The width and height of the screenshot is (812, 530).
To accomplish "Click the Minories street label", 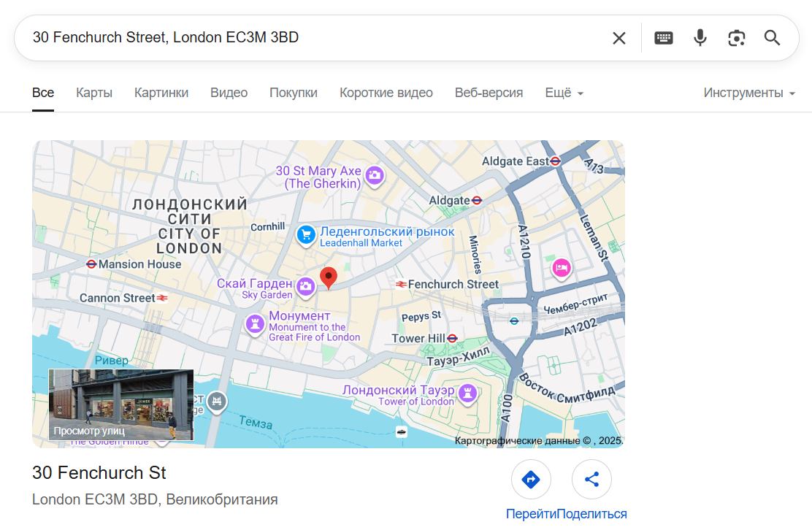I will point(475,254).
